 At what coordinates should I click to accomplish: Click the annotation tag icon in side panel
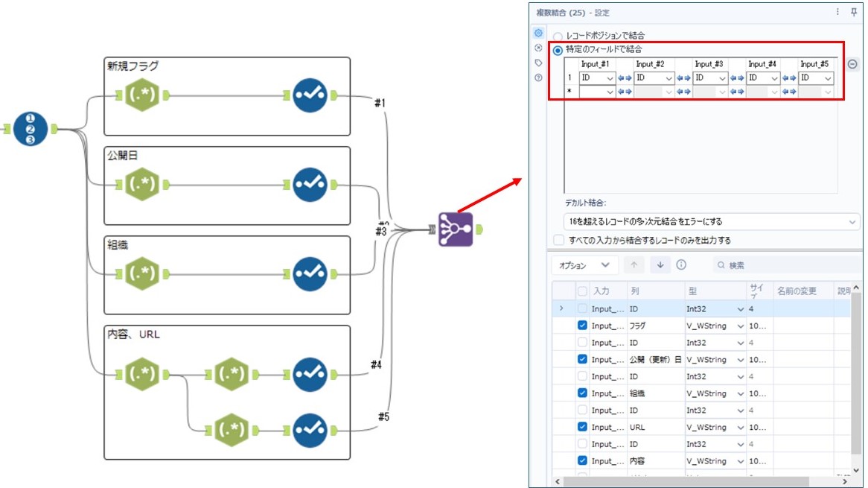[538, 63]
